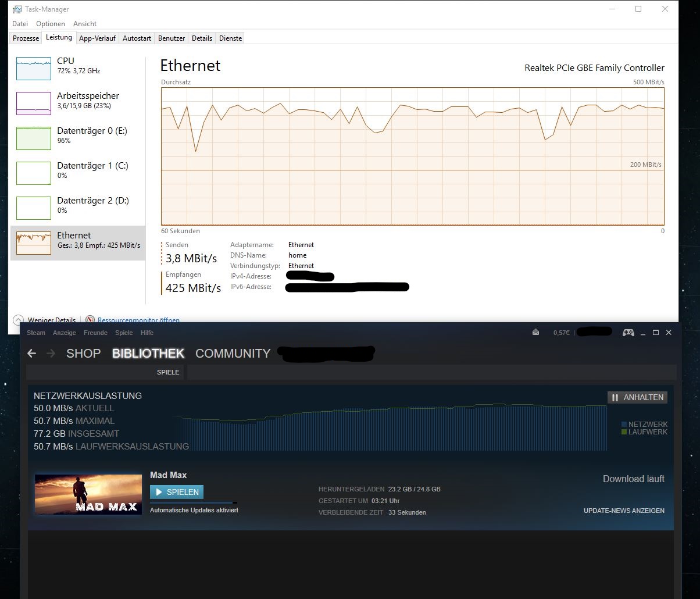Image resolution: width=700 pixels, height=599 pixels.
Task: Click the '77.2 GB INSGESAMT' readout
Action: [76, 434]
